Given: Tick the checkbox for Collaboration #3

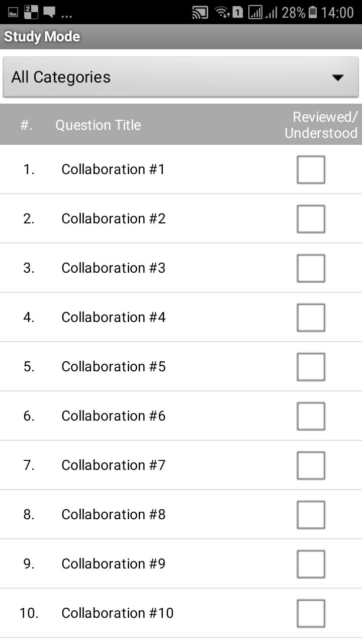Looking at the screenshot, I should 311,268.
